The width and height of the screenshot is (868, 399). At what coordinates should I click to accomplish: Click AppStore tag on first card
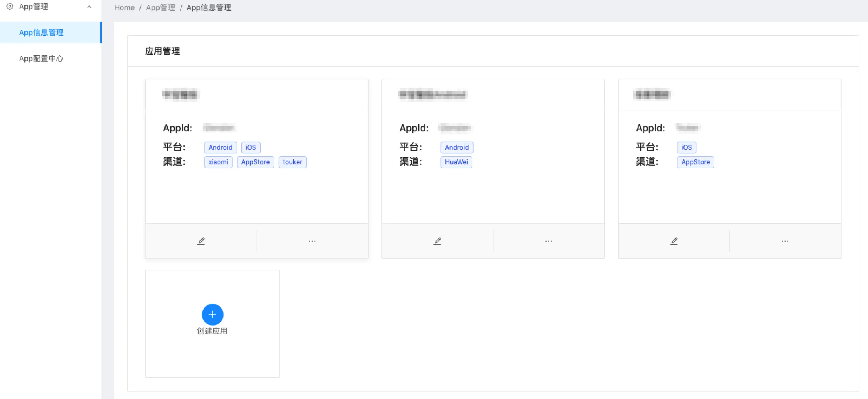[255, 162]
